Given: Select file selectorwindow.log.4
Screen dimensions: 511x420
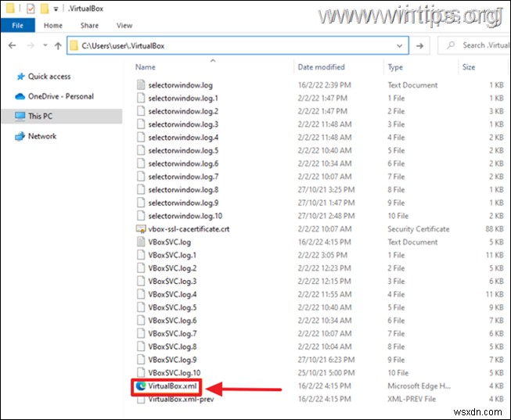Looking at the screenshot, I should pyautogui.click(x=183, y=138).
